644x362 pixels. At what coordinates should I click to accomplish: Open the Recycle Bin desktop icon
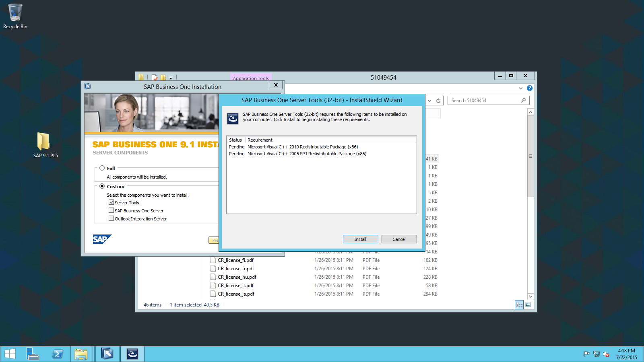point(15,16)
